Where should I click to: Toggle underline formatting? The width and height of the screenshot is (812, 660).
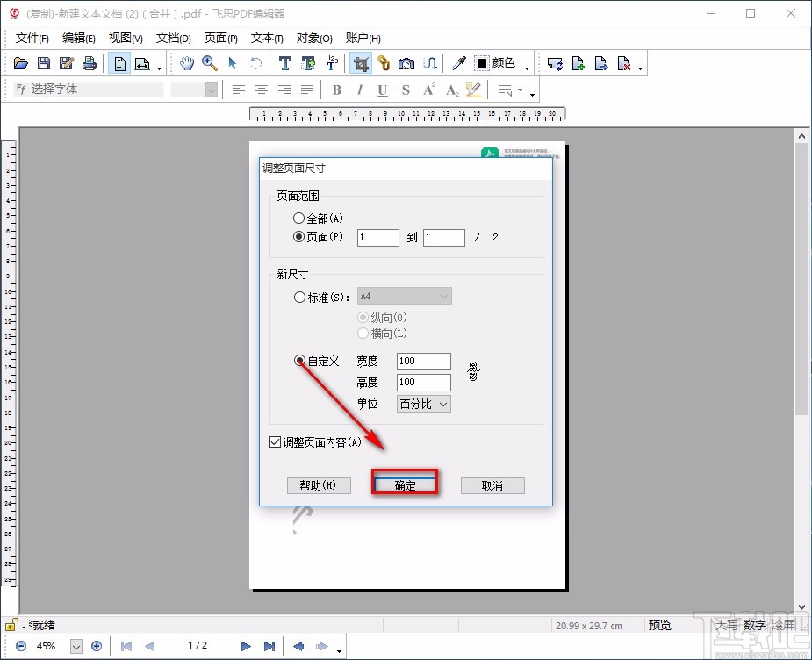[384, 90]
